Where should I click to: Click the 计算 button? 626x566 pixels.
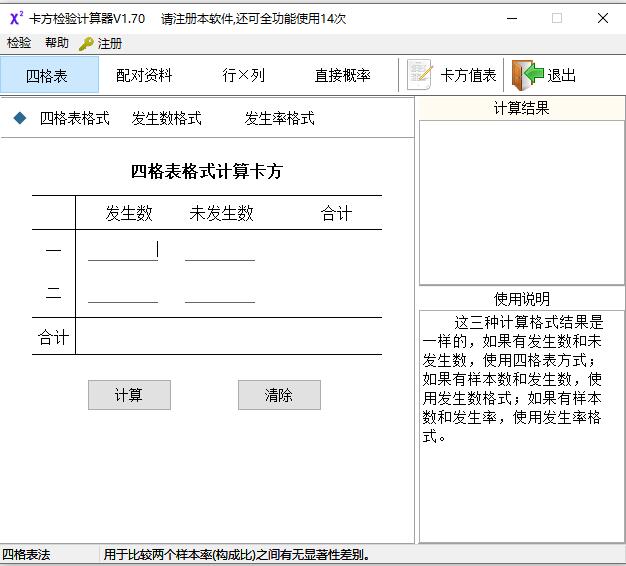[129, 395]
